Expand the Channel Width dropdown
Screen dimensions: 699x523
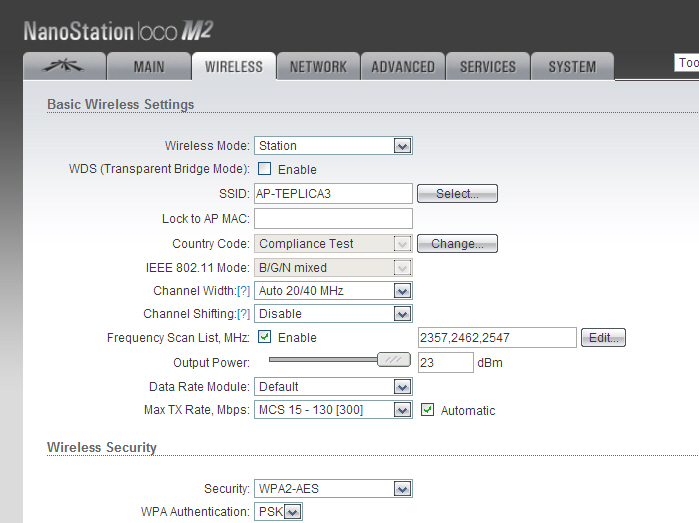point(333,291)
